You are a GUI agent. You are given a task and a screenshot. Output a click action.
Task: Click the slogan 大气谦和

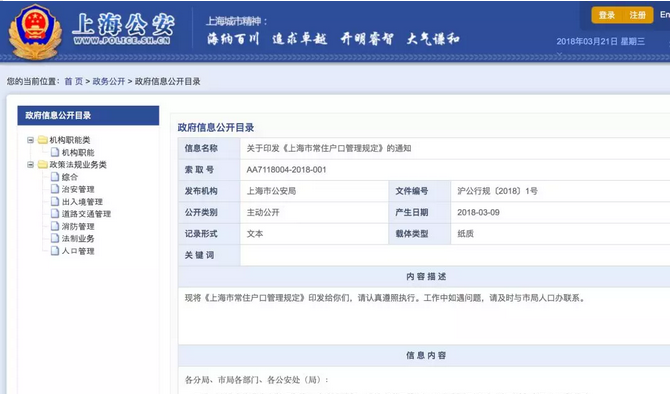pos(433,39)
